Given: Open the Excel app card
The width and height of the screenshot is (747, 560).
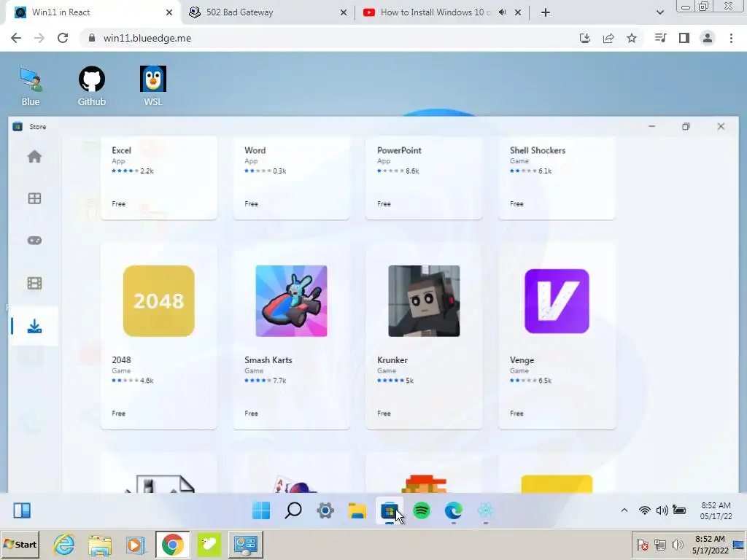Looking at the screenshot, I should click(x=158, y=178).
